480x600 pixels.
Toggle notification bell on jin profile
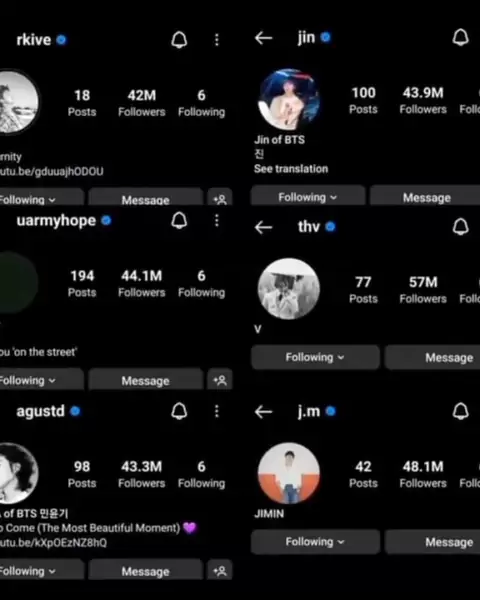(460, 38)
